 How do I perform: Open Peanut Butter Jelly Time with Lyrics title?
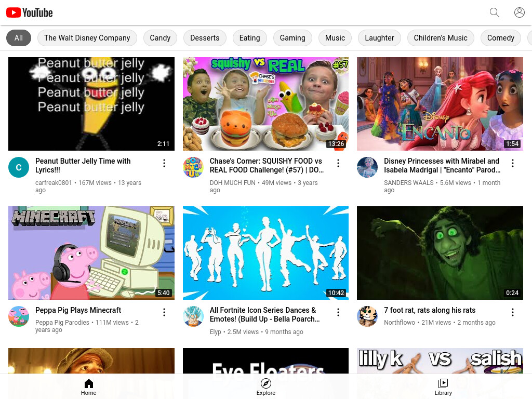pos(83,165)
